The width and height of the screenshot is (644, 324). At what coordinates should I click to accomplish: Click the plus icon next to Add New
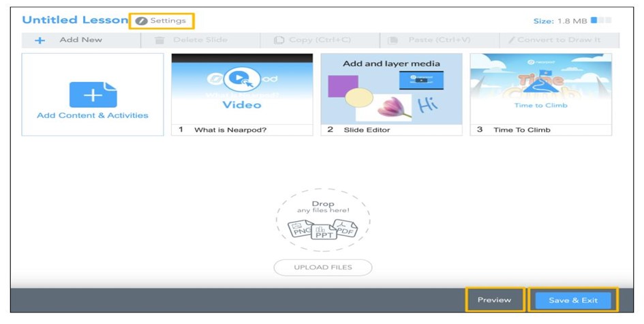(40, 40)
